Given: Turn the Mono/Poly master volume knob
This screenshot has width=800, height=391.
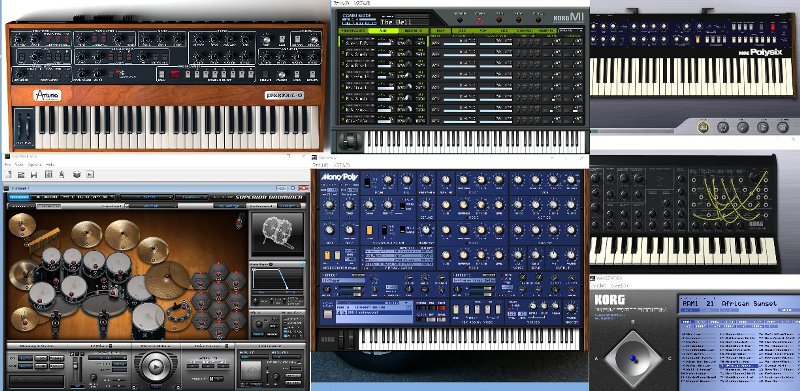Looking at the screenshot, I should pos(571,308).
